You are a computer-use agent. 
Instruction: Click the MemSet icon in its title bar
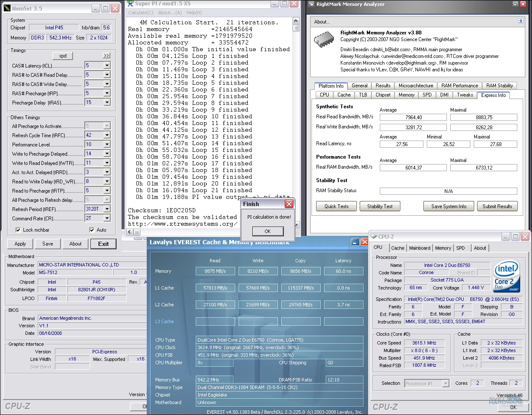point(7,8)
